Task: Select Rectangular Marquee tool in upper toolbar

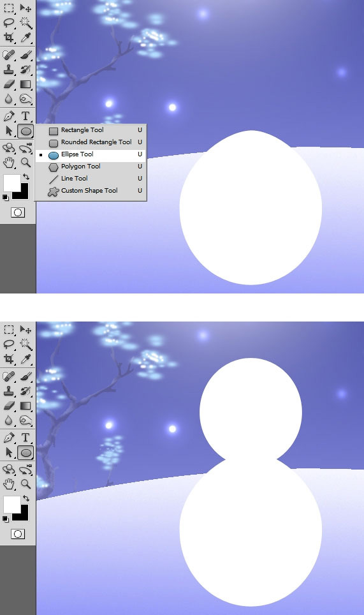Action: click(9, 8)
